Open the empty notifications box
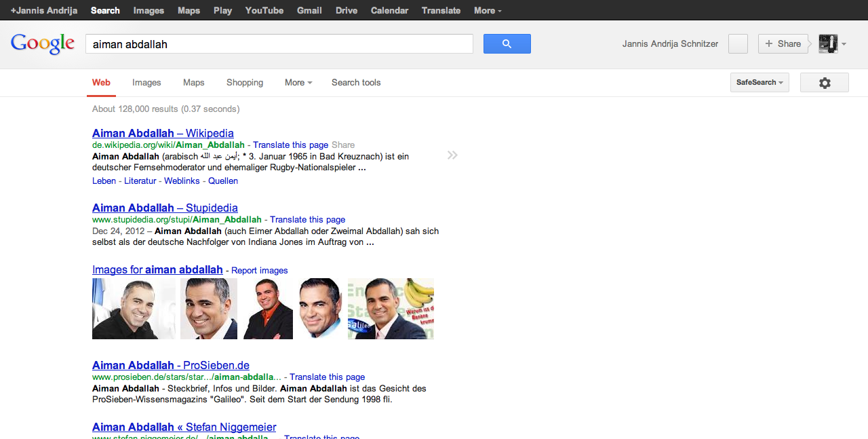 click(x=738, y=43)
